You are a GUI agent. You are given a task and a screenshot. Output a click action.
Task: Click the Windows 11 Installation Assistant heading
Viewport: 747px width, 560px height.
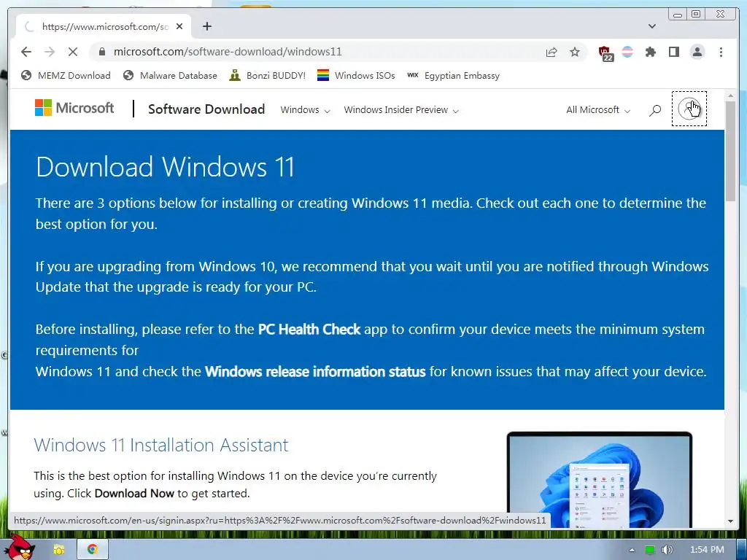click(161, 445)
